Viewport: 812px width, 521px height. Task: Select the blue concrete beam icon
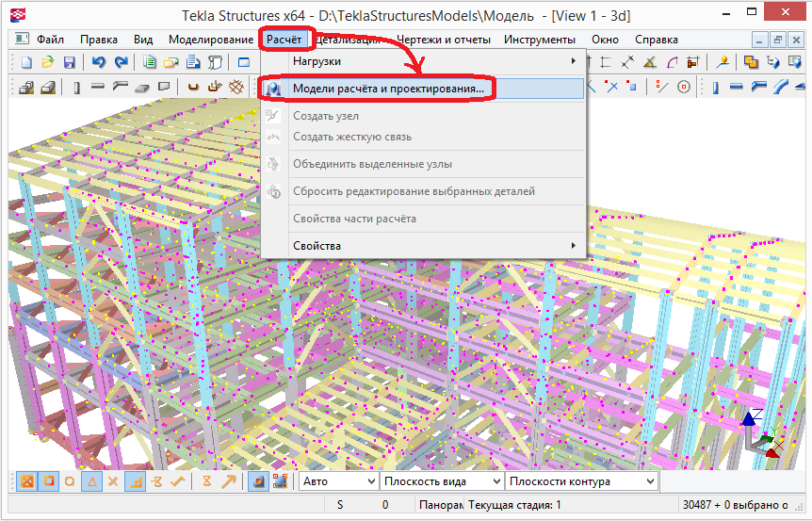pos(737,87)
